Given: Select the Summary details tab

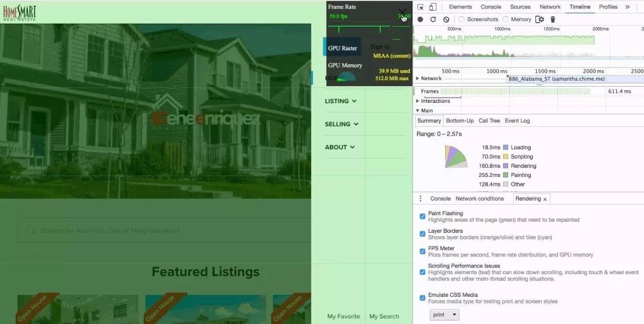Looking at the screenshot, I should pyautogui.click(x=429, y=121).
